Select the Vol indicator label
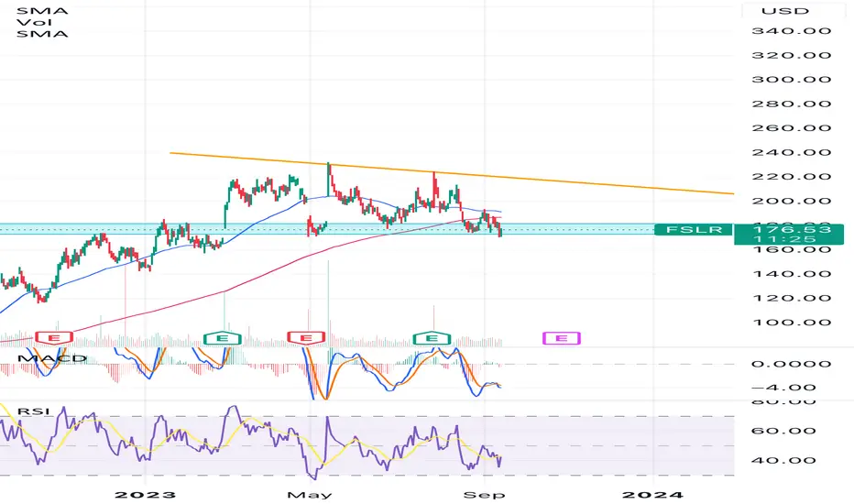 pyautogui.click(x=34, y=22)
